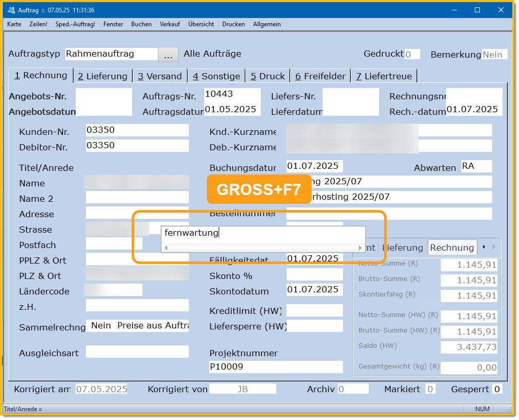Click the left arrow of search box scrollbar

[166, 248]
